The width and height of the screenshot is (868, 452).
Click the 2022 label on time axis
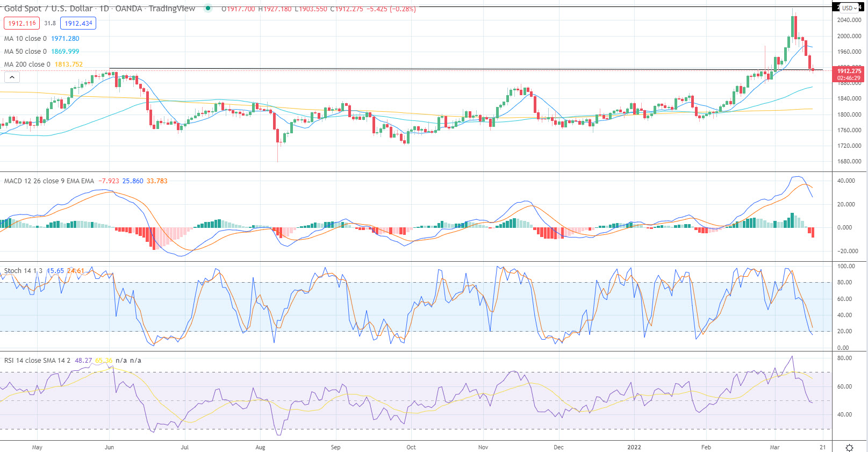(x=634, y=447)
